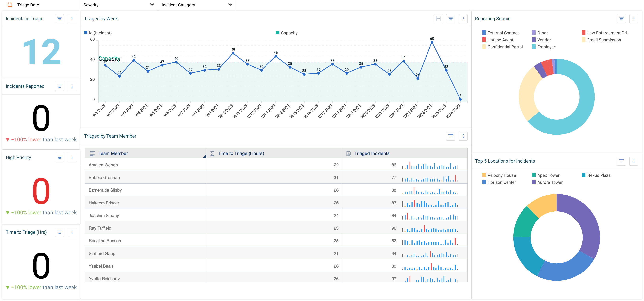Image resolution: width=644 pixels, height=301 pixels.
Task: Click the bar chart icon in Triaged Incidents header
Action: (x=348, y=153)
